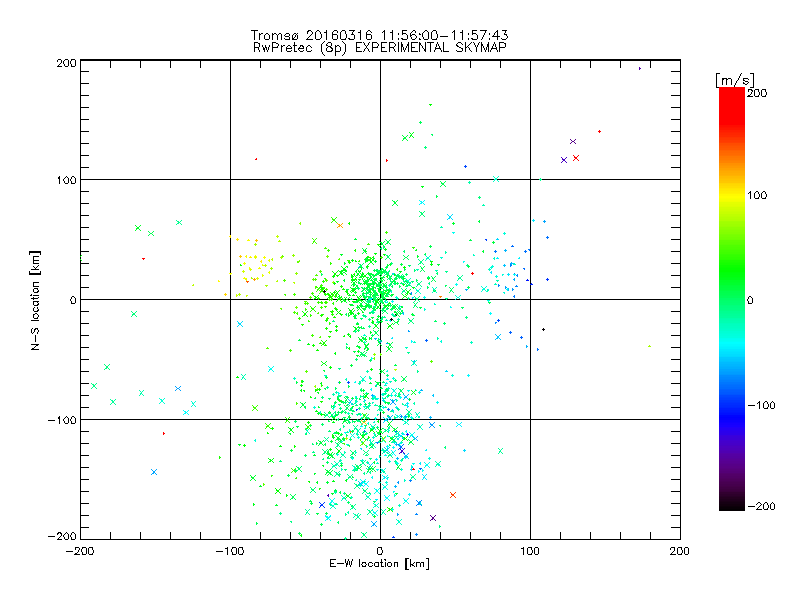
Task: Click the subtitle 'RwPretec (8p) EXPERIMENTAL SKYMAP'
Action: pos(380,47)
